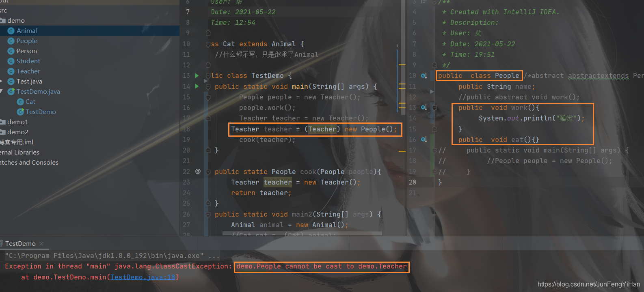Viewport: 644px width, 292px height.
Task: Click the @ gutter icon on line 22
Action: pyautogui.click(x=198, y=171)
